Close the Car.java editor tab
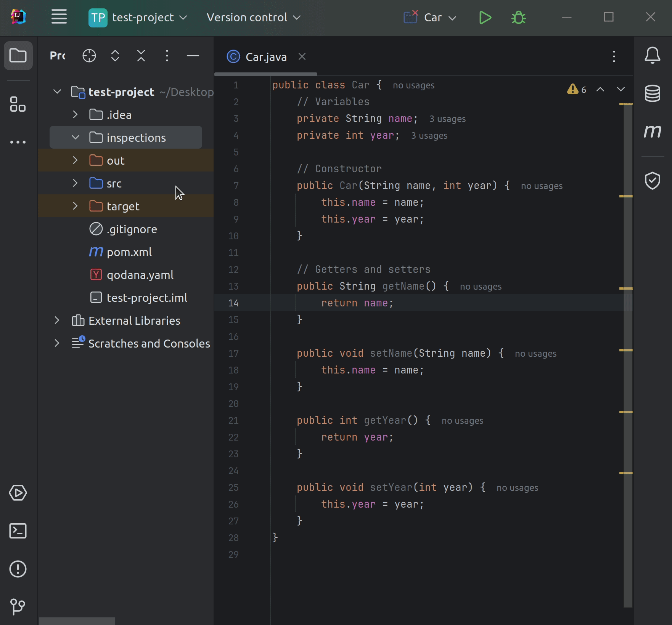Screen dimensions: 672x625 coord(302,56)
